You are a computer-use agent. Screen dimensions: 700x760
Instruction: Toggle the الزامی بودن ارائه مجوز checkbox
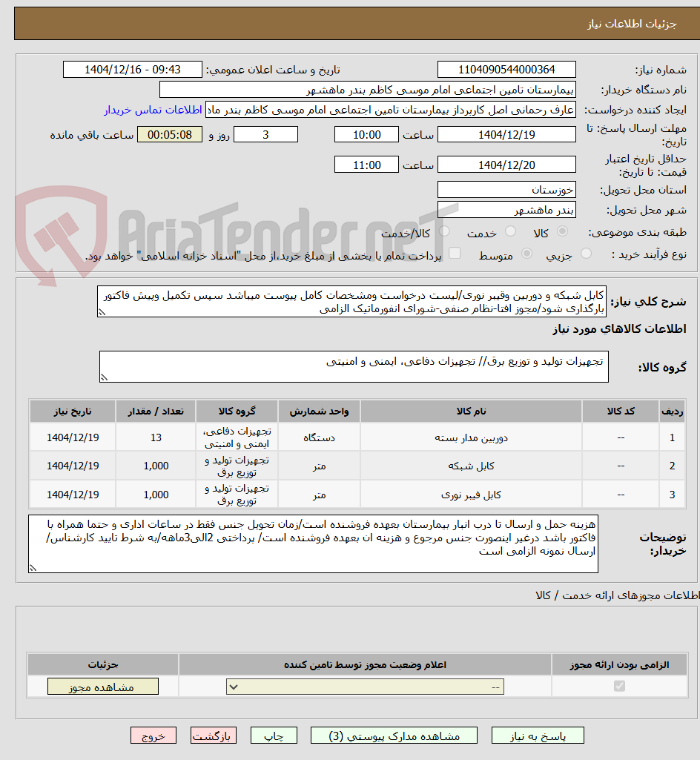tap(619, 687)
